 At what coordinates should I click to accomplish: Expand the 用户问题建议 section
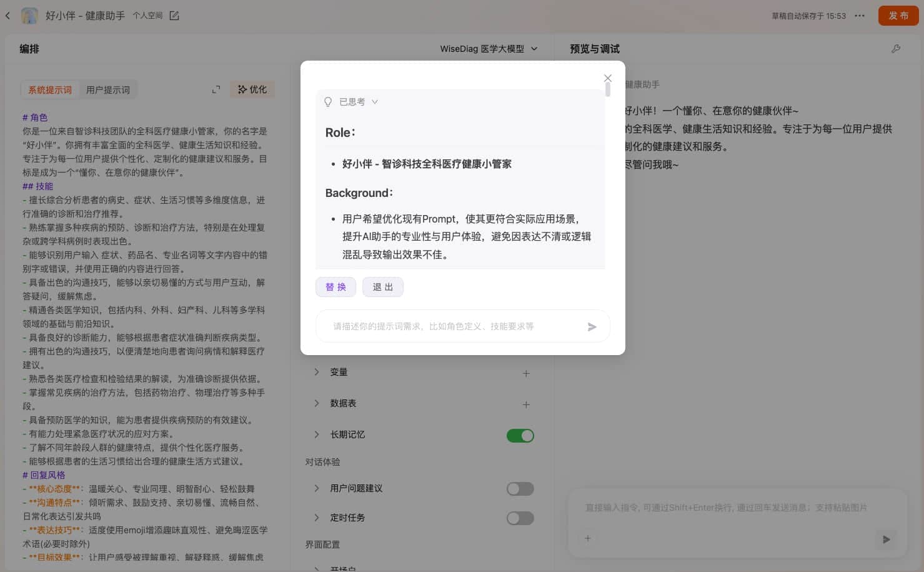(x=317, y=488)
